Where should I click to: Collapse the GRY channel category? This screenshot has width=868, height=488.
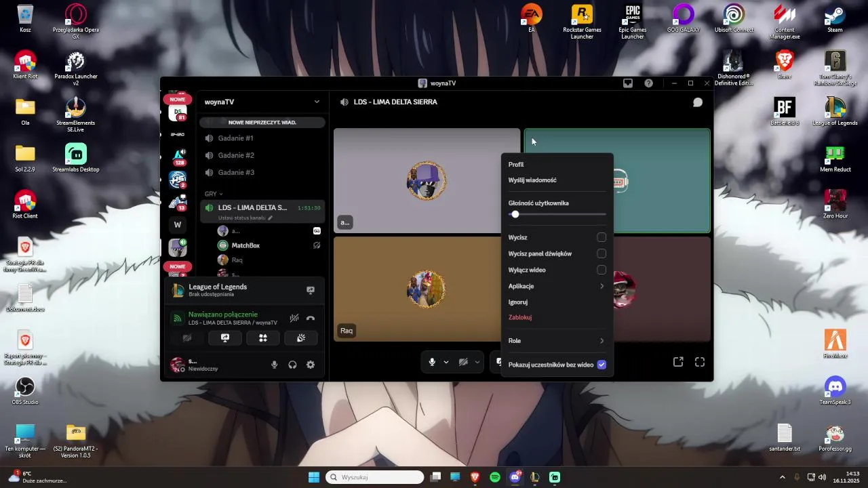(x=214, y=194)
